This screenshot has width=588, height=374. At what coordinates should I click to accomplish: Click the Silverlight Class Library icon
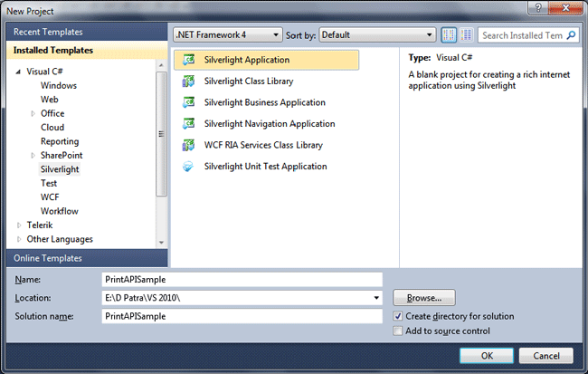[x=188, y=82]
